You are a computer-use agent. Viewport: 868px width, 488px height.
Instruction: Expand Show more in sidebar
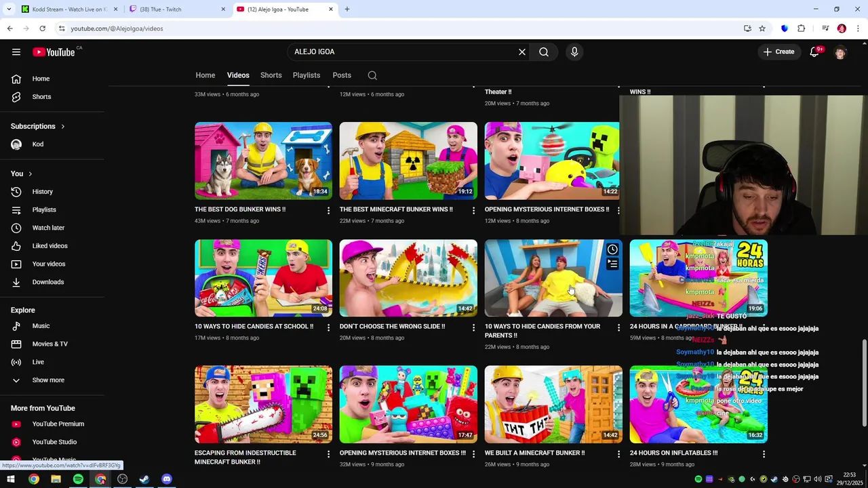[48, 380]
